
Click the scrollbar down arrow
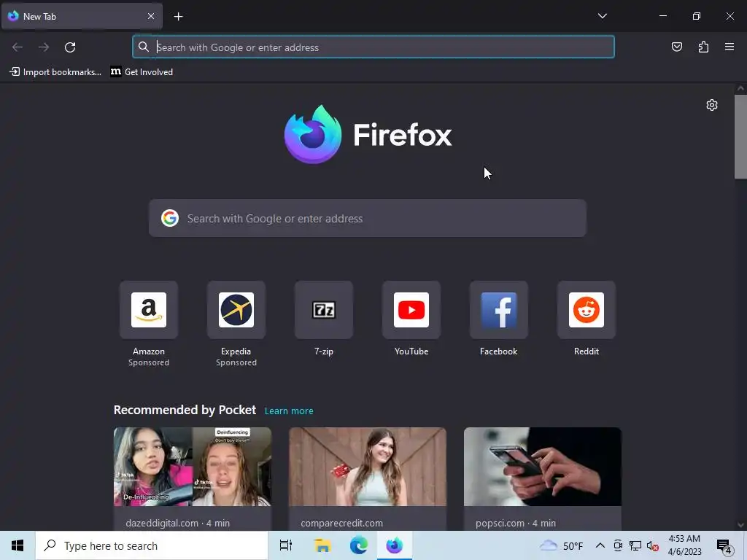[740, 525]
